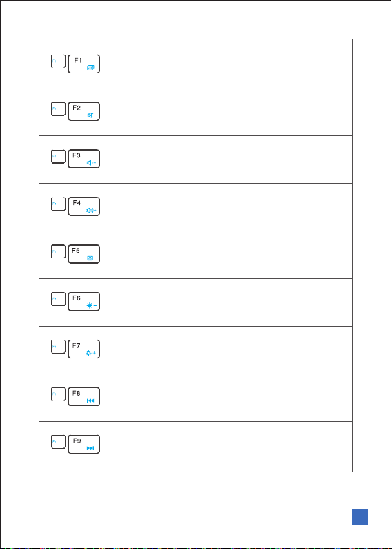Viewport: 392px width, 549px height.
Task: Click the blue square at page corner
Action: [x=360, y=517]
